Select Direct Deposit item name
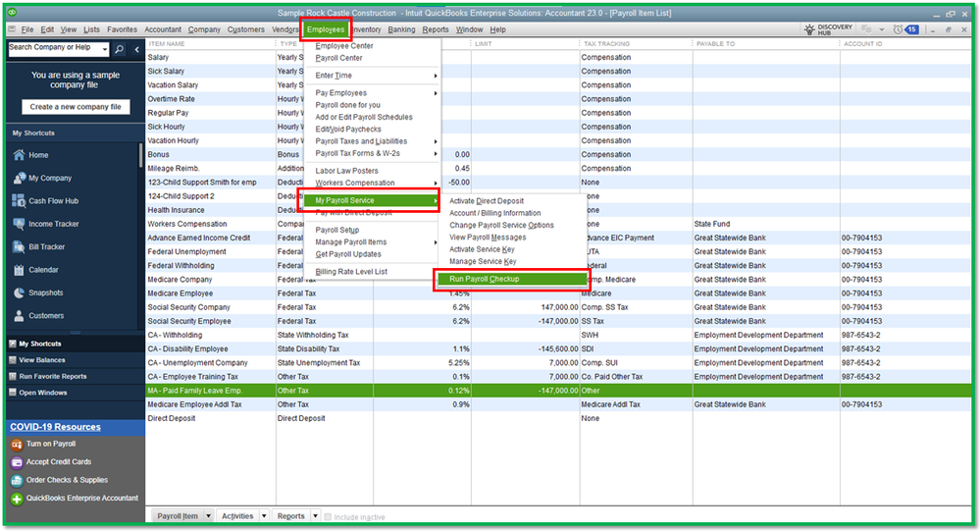Screen dimensions: 980x531 [x=172, y=418]
